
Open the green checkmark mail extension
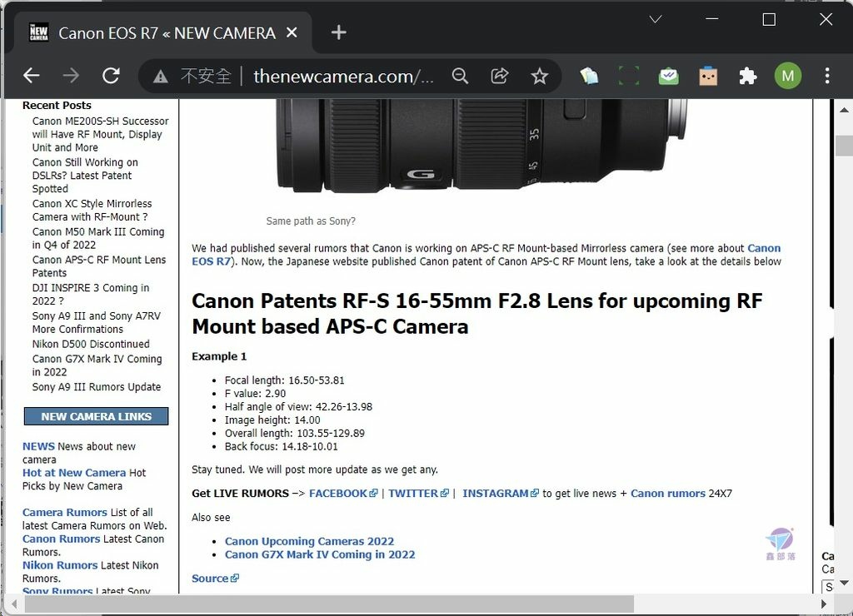pyautogui.click(x=669, y=76)
